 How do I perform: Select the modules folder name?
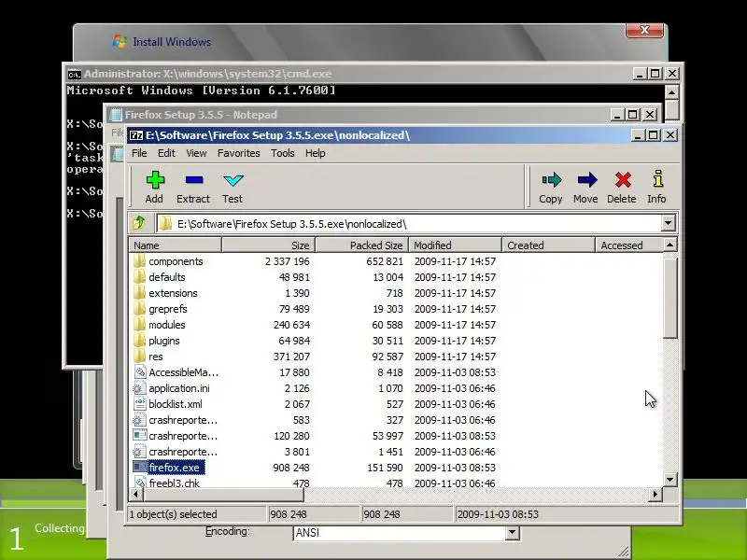coord(167,325)
